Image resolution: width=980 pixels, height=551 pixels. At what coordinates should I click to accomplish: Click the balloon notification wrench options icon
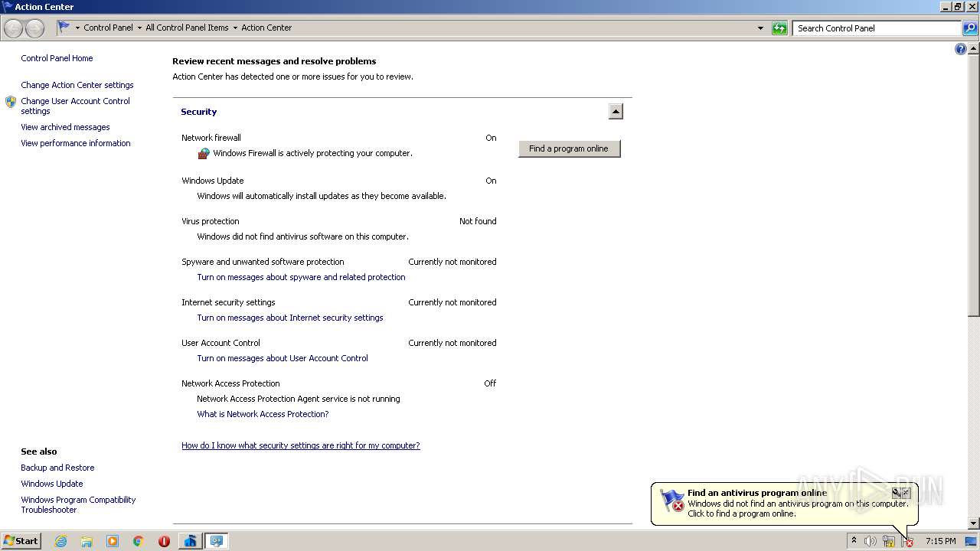point(897,493)
